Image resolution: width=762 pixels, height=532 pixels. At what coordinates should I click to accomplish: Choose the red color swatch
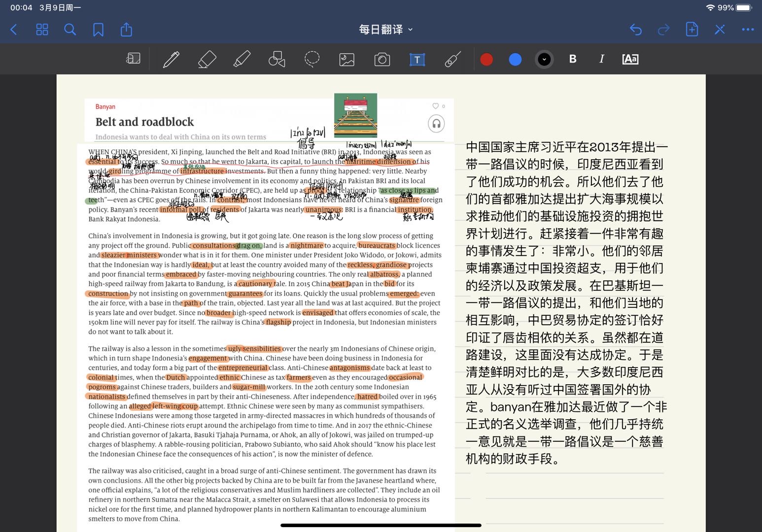pos(486,60)
